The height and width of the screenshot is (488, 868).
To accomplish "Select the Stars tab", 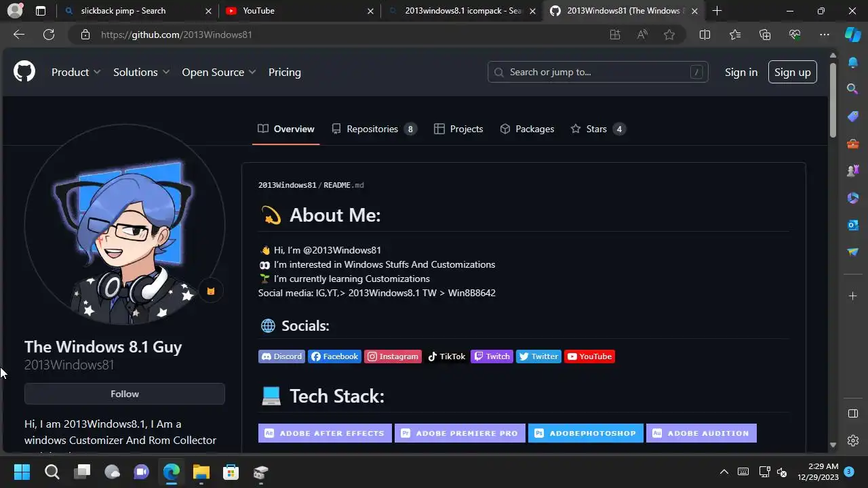I will point(597,129).
